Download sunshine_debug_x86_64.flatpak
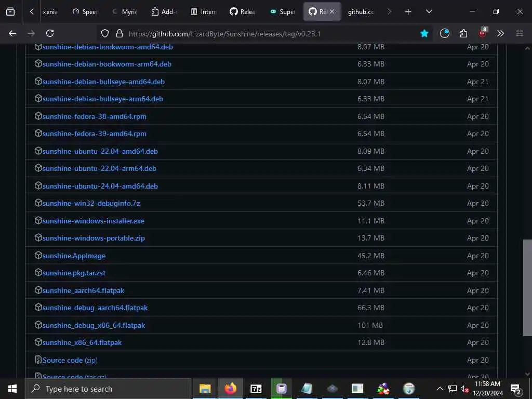The width and height of the screenshot is (532, 399). 94,326
